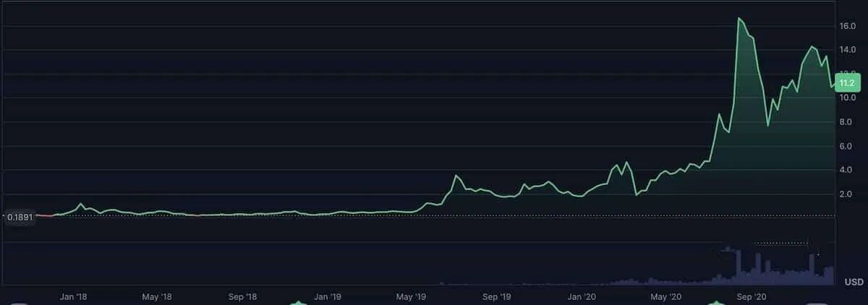Click the 0.1891 starting price label
Screen dimensions: 868x305
[x=20, y=215]
